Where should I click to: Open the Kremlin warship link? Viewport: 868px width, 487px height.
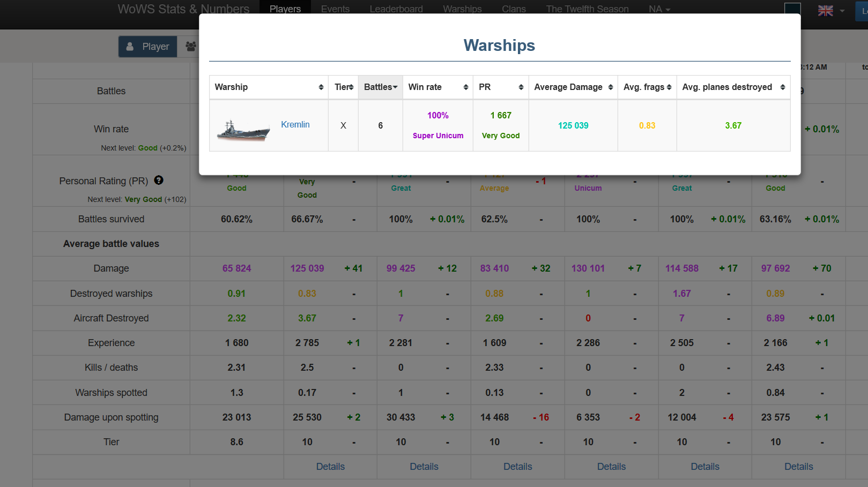[x=295, y=124]
